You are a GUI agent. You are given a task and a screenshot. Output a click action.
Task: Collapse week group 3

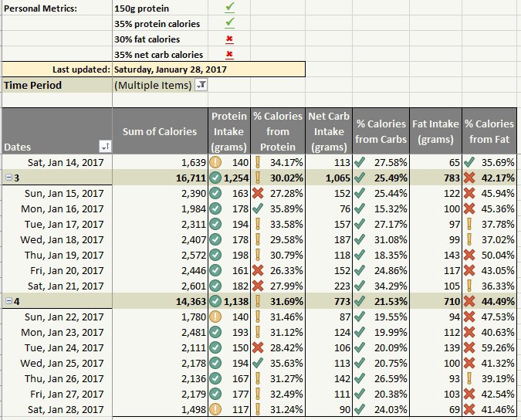click(x=9, y=178)
